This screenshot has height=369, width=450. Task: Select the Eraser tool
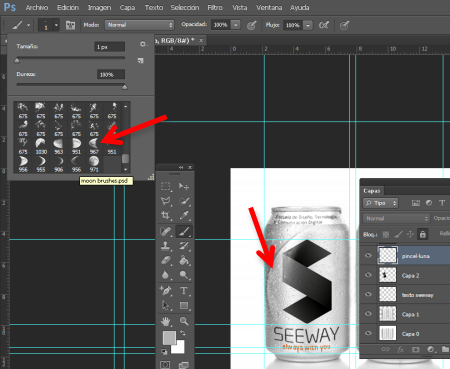tap(166, 260)
